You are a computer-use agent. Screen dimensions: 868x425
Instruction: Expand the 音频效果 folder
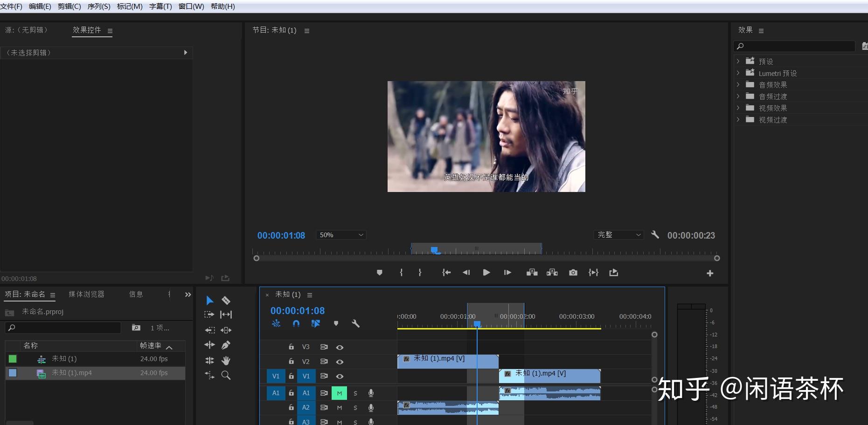point(738,84)
